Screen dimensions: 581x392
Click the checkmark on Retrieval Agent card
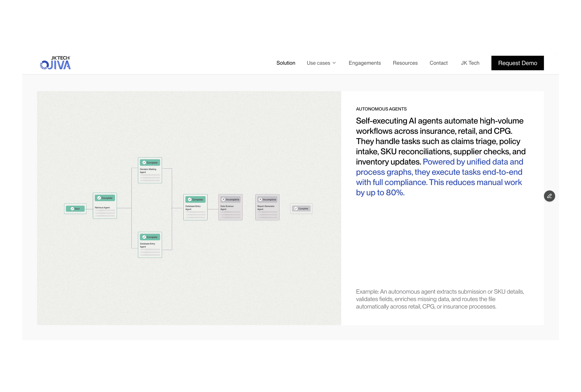[99, 198]
